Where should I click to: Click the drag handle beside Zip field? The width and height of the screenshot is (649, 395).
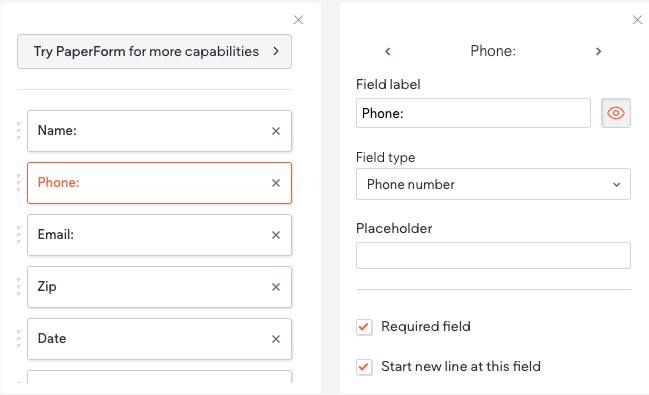[x=19, y=287]
